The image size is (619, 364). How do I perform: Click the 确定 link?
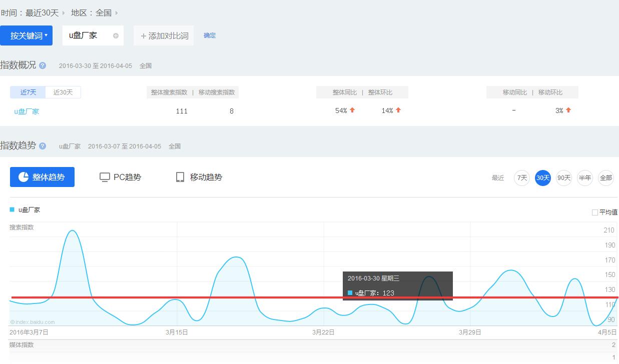click(x=210, y=35)
